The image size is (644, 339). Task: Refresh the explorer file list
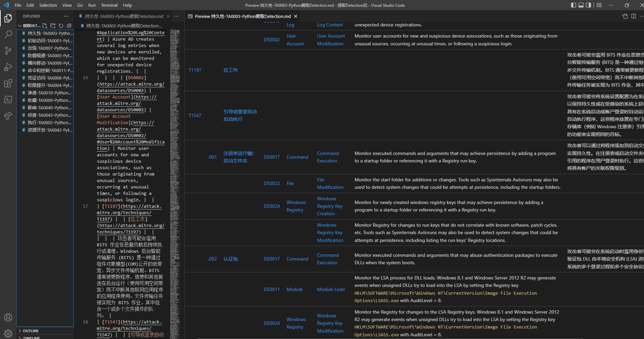[x=61, y=26]
